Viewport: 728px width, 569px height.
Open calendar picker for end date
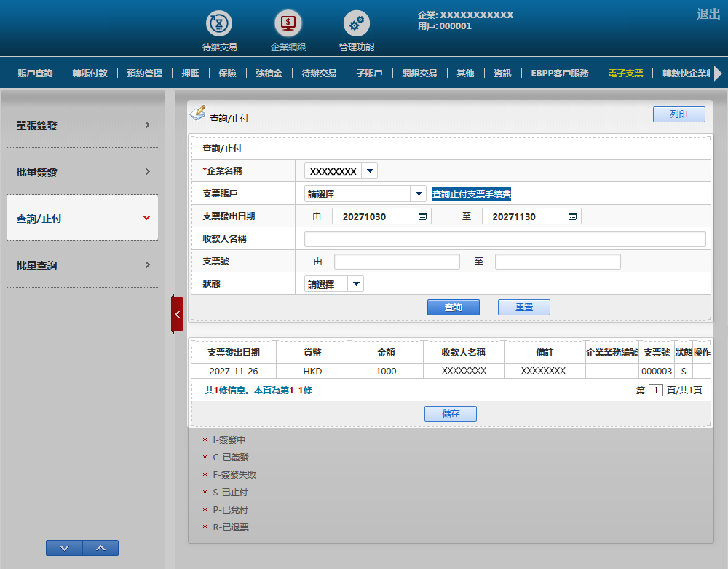[572, 216]
